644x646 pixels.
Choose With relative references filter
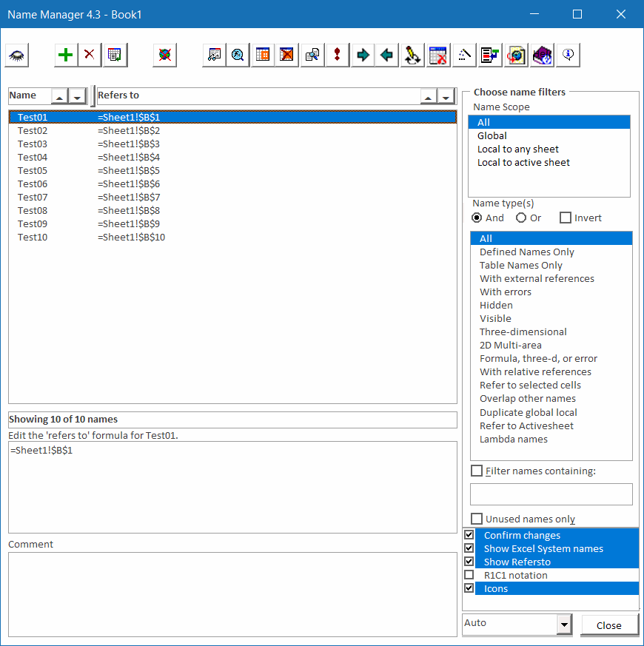tap(551, 372)
